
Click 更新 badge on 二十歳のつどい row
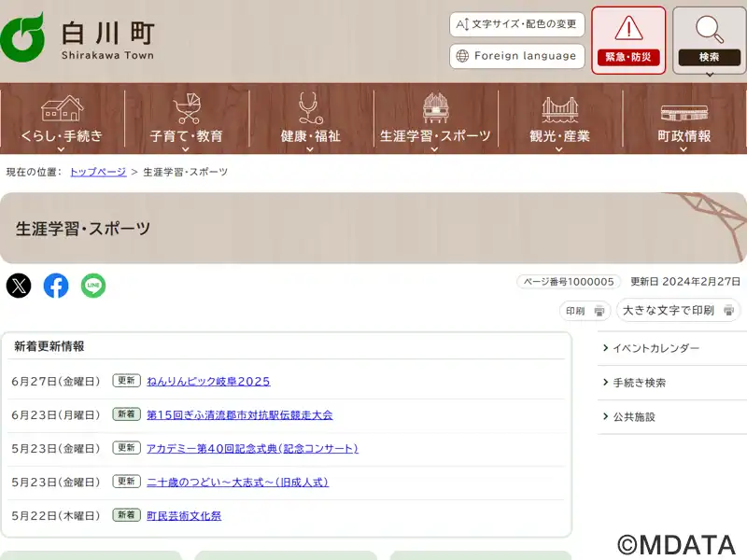[x=126, y=482]
